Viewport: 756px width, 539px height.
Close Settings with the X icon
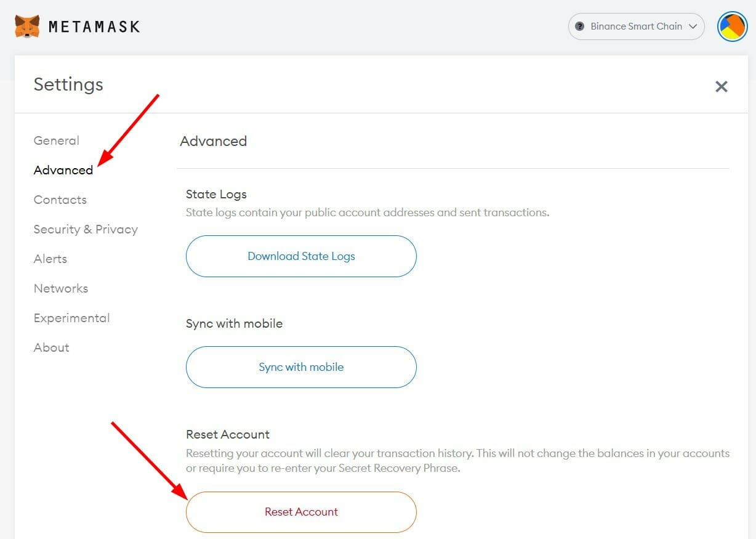click(722, 86)
